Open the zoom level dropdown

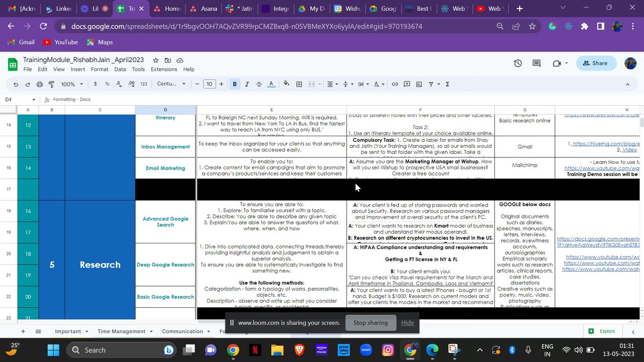72,84
